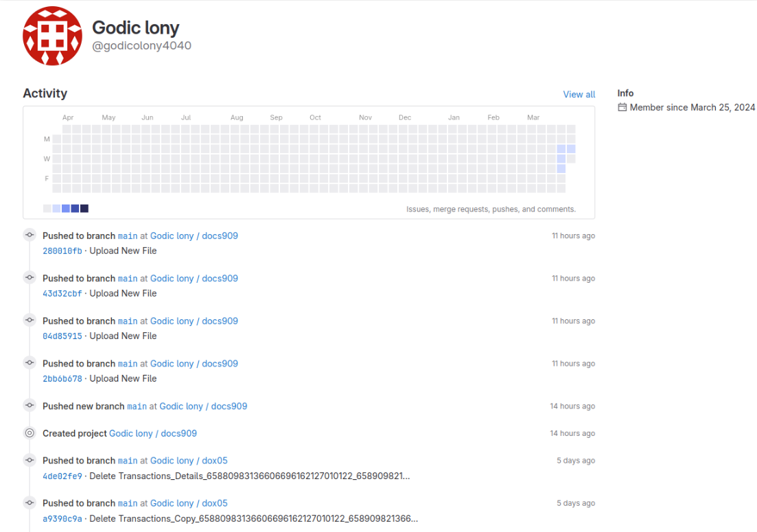Screen dimensions: 757x532
Task: Open Godic lony / docs909 link in 43d32cbf event
Action: 194,278
